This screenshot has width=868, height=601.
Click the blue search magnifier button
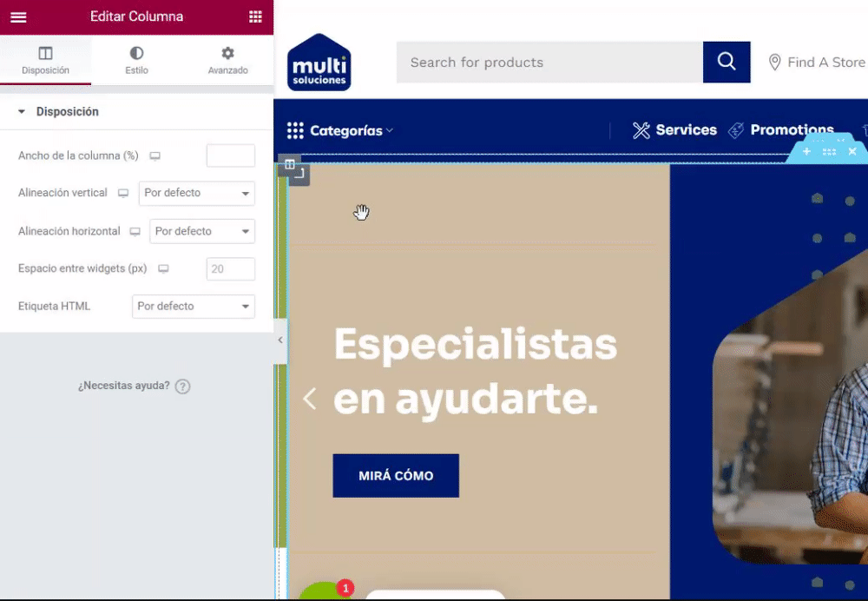pos(727,62)
